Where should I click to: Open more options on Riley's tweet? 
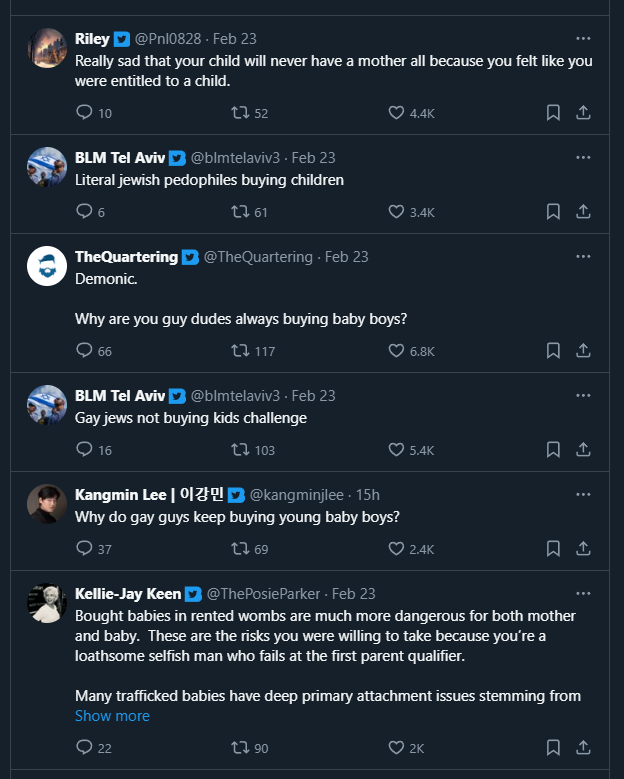pos(583,39)
